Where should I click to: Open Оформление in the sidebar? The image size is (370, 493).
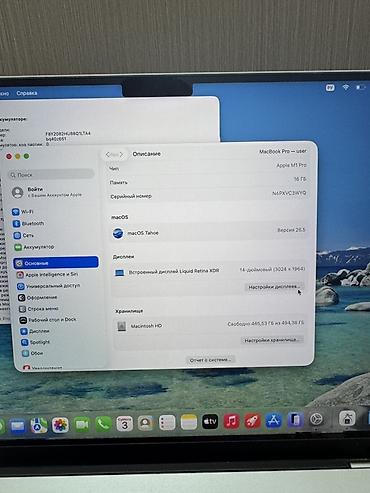coord(38,297)
